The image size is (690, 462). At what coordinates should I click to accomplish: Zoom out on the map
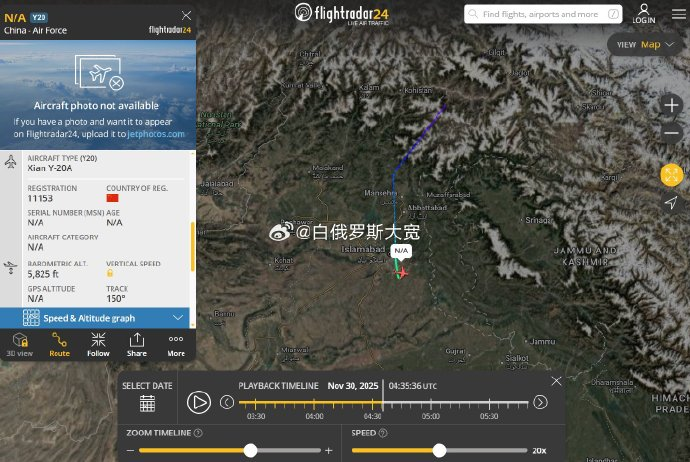click(671, 132)
